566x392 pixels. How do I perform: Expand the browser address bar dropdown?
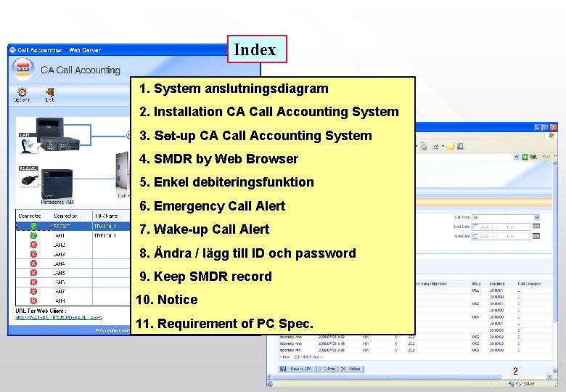point(517,157)
